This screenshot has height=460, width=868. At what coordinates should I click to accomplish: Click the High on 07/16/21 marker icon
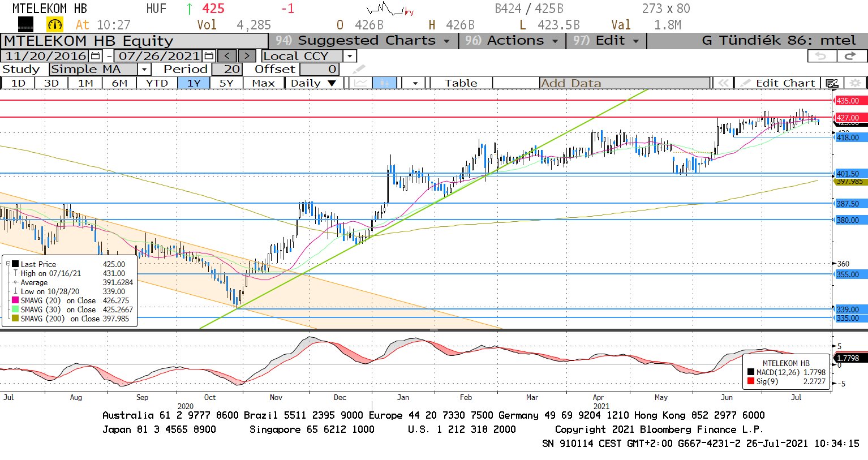[x=15, y=273]
